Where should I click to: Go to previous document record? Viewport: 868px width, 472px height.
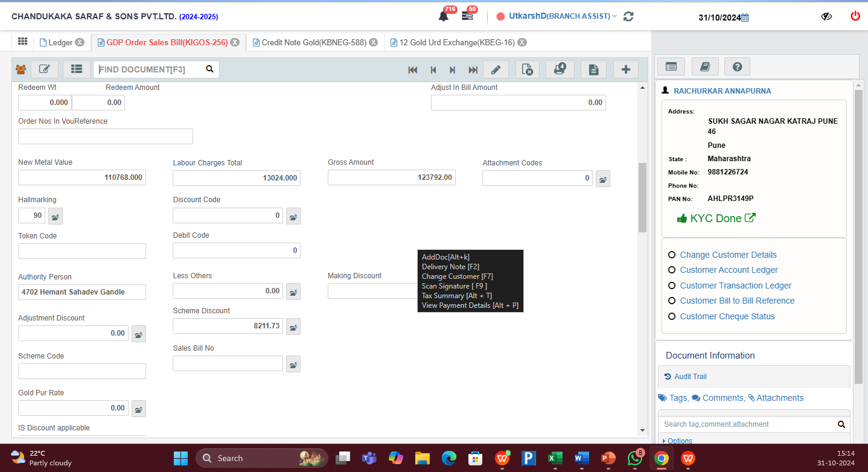pos(433,70)
